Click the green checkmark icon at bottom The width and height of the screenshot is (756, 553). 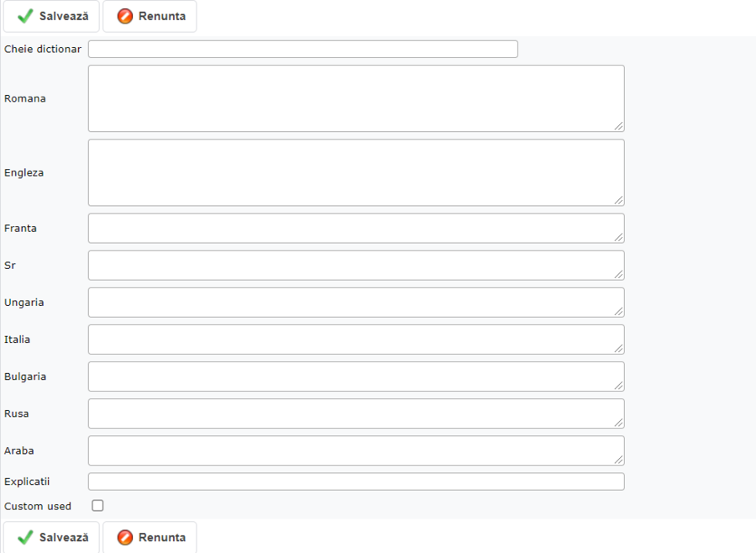(25, 537)
